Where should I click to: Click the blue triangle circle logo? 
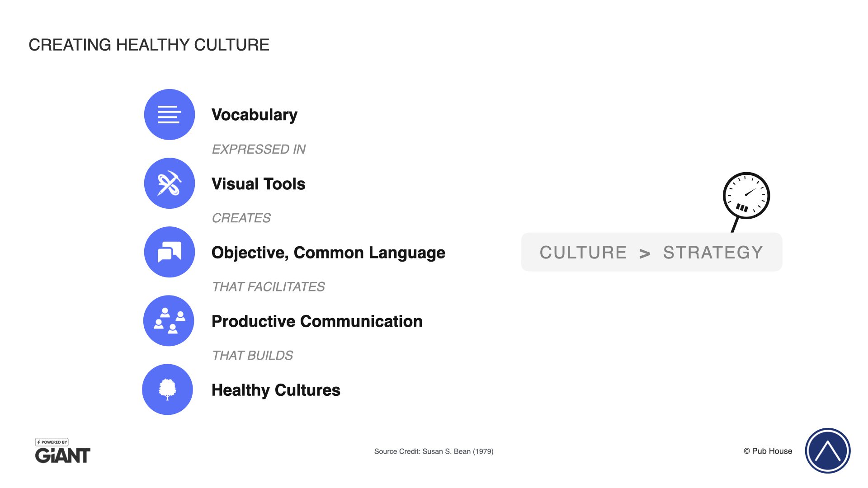[827, 450]
